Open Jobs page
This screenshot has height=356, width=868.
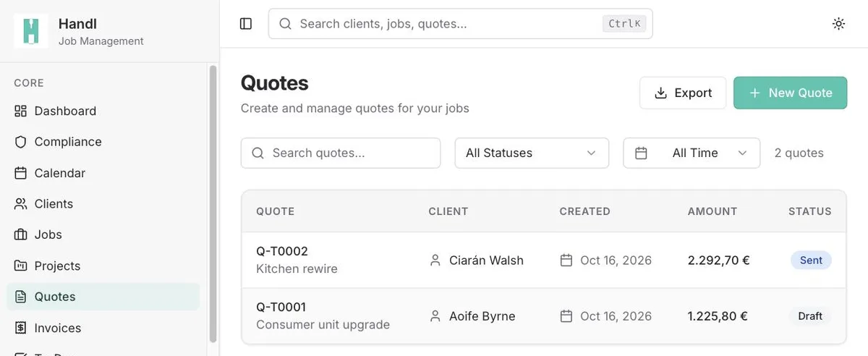103,234
